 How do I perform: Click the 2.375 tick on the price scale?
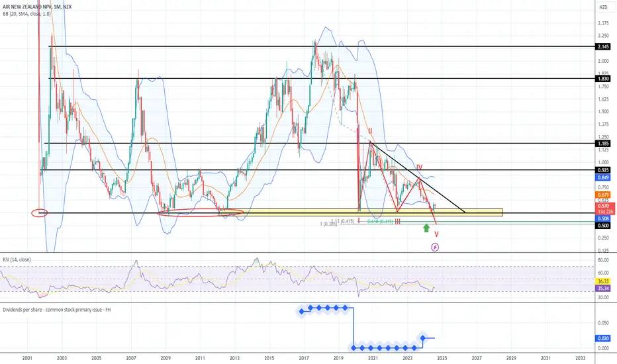point(603,24)
